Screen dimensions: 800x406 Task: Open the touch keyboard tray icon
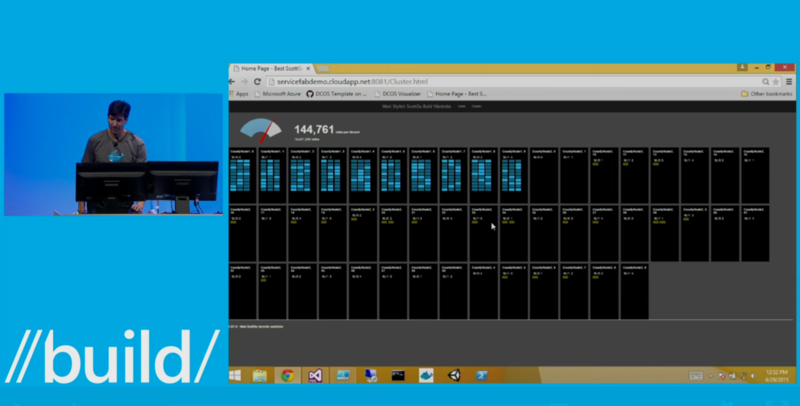tap(696, 376)
